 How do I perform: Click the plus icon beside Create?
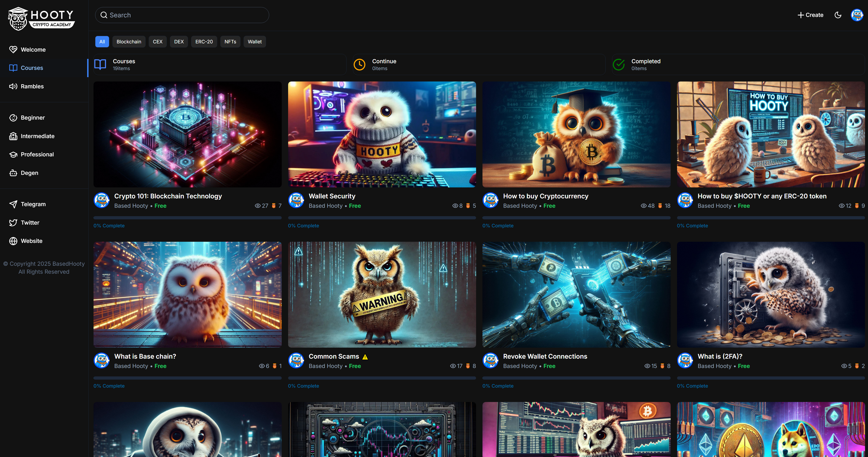pyautogui.click(x=801, y=15)
